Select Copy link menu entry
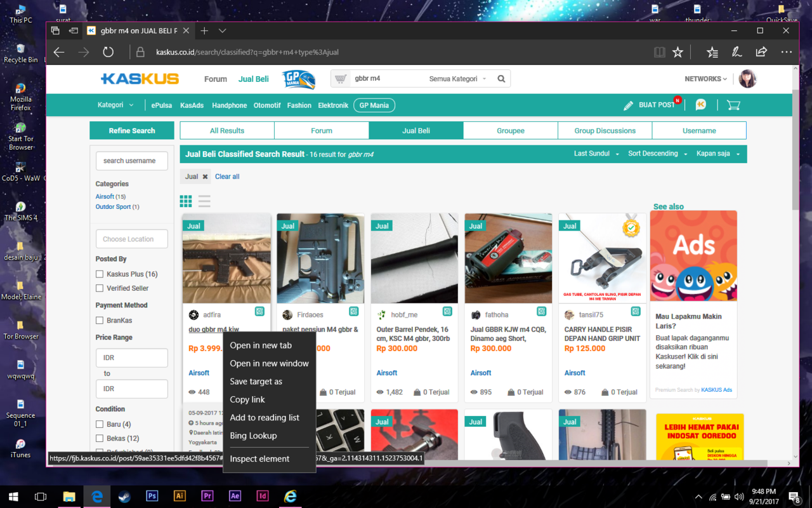This screenshot has width=812, height=508. coord(269,399)
